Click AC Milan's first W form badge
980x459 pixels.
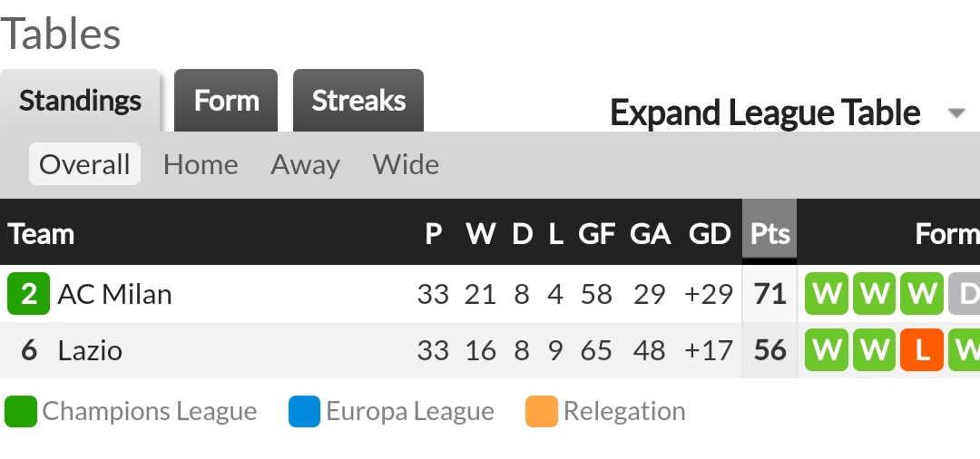point(827,294)
